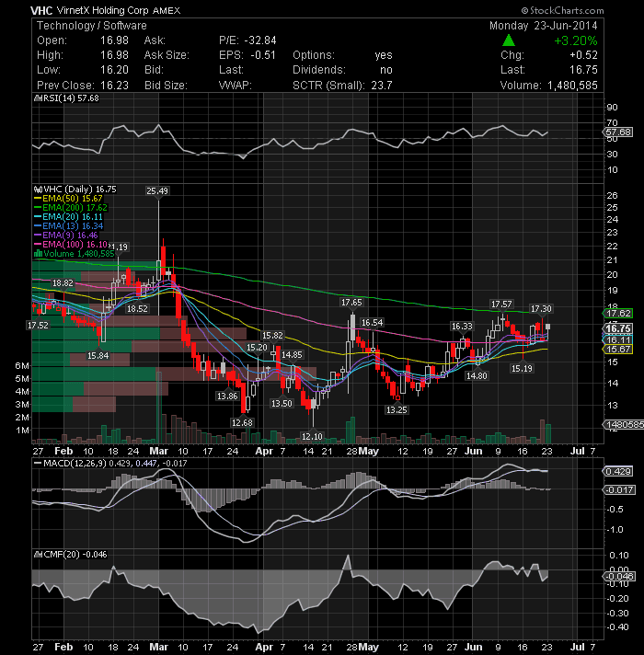Click the MACD histogram -0.017 axis tag

click(x=619, y=489)
